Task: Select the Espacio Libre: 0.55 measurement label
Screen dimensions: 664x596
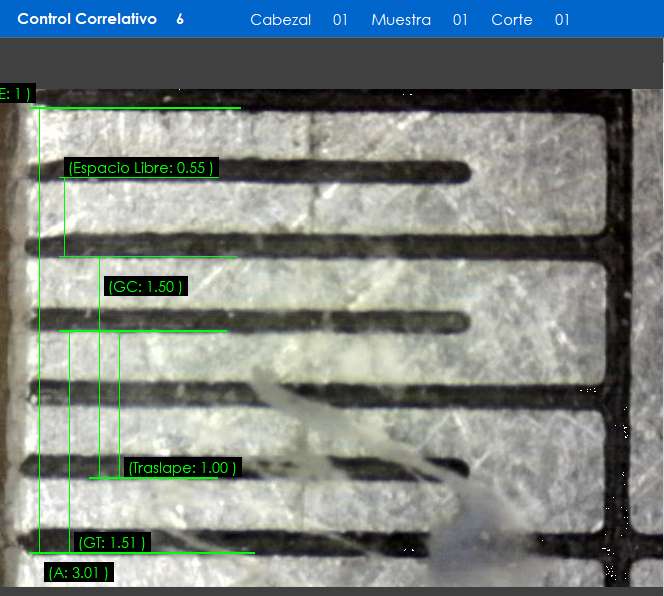Action: click(x=141, y=168)
